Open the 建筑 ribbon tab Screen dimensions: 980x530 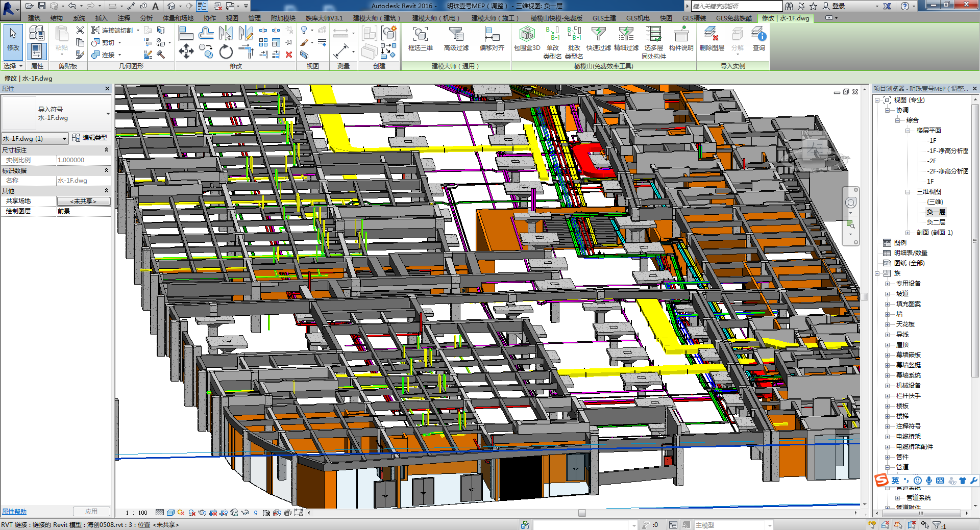coord(34,18)
